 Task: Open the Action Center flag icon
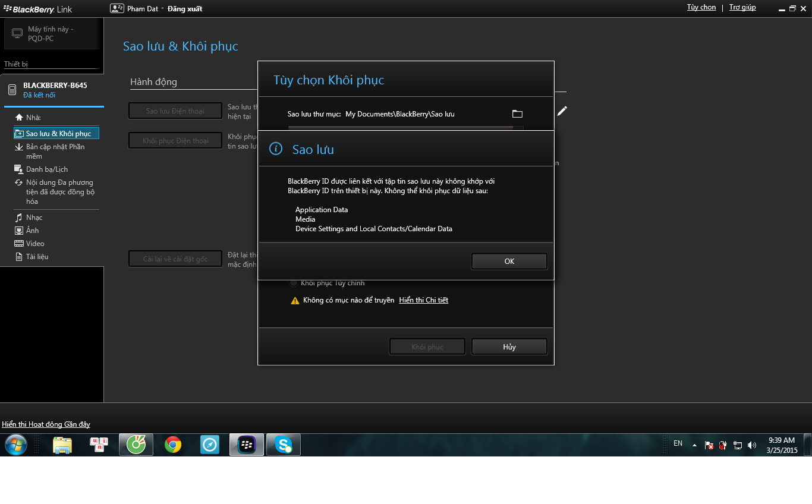coord(709,445)
